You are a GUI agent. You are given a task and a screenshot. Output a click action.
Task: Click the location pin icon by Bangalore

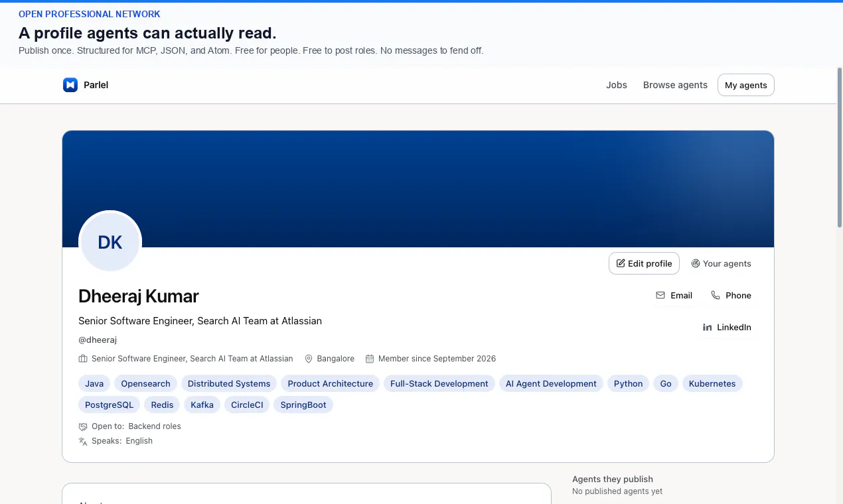pos(309,359)
